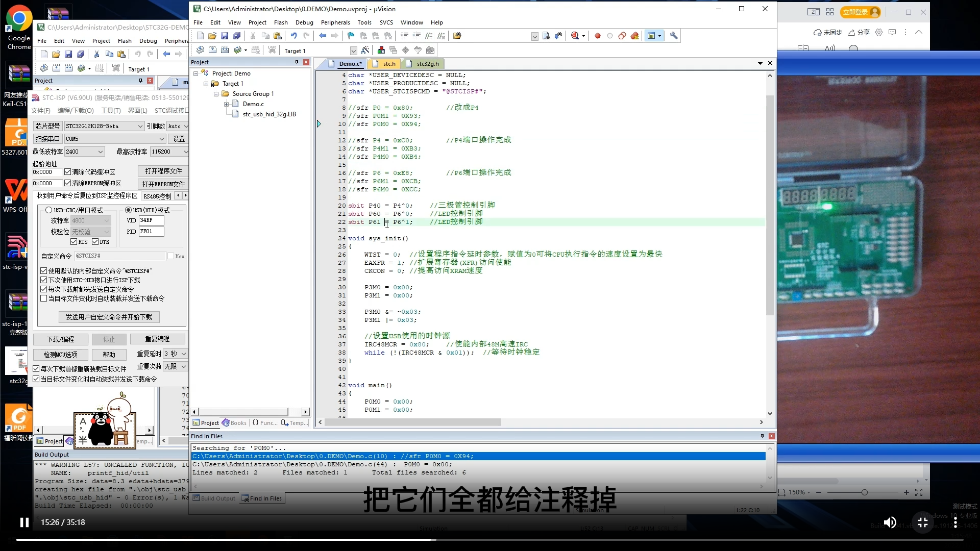Select USB(HID)模式 radio button
980x551 pixels.
(128, 210)
